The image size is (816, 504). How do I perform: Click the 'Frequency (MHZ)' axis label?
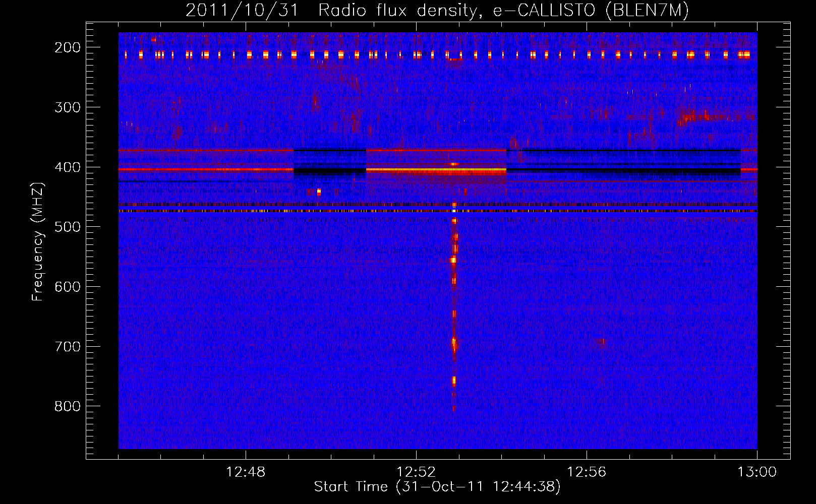[38, 241]
